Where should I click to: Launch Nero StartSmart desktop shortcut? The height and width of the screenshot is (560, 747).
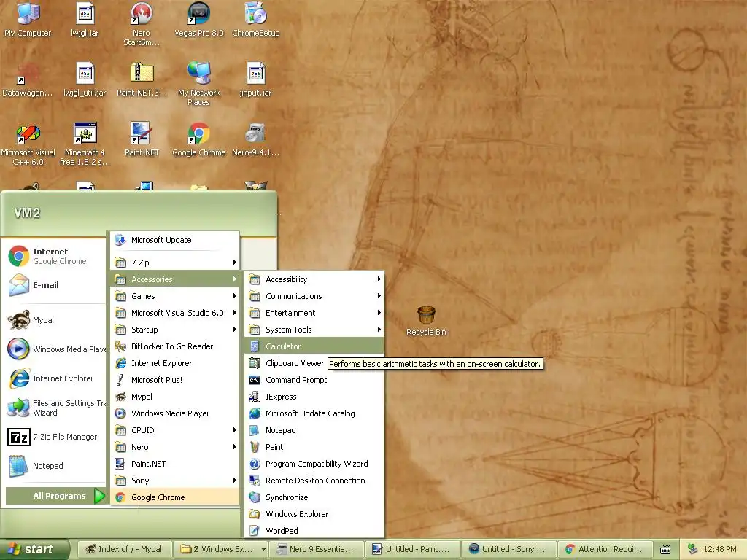pos(142,24)
